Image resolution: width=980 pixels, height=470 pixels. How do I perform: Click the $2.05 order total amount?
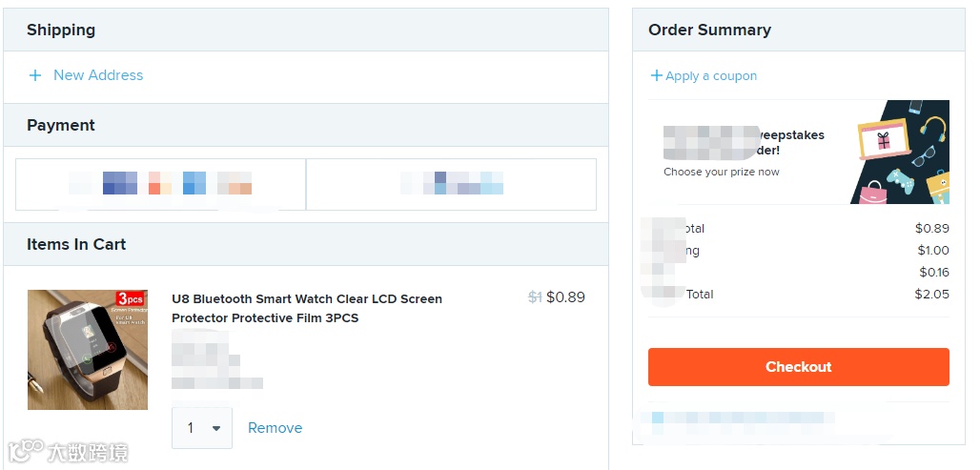(931, 295)
